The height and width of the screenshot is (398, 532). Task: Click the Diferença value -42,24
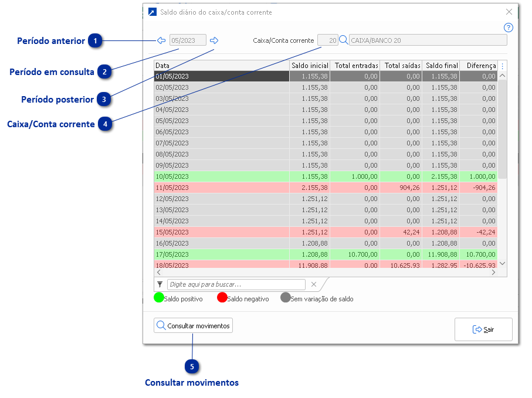point(486,232)
